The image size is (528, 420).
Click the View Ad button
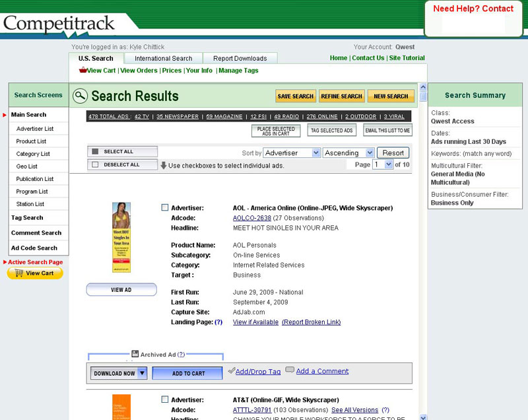(x=121, y=290)
